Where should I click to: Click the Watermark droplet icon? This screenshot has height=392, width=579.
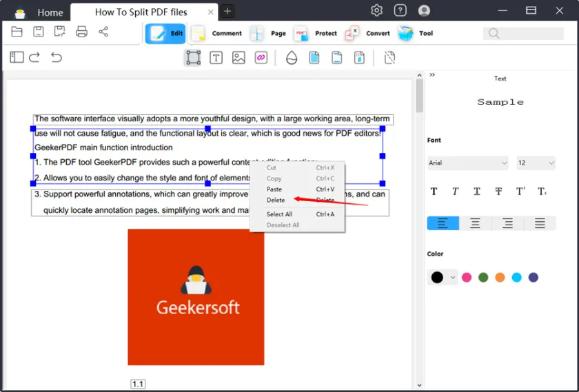(x=292, y=58)
